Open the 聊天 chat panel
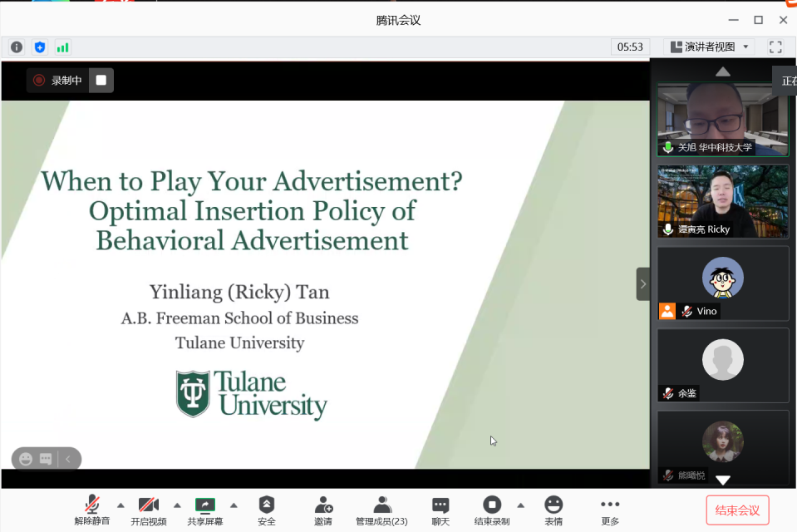Image resolution: width=797 pixels, height=532 pixels. click(x=440, y=510)
